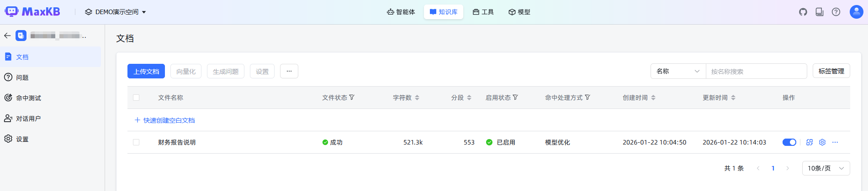Open the 名称 search type dropdown

pos(678,71)
